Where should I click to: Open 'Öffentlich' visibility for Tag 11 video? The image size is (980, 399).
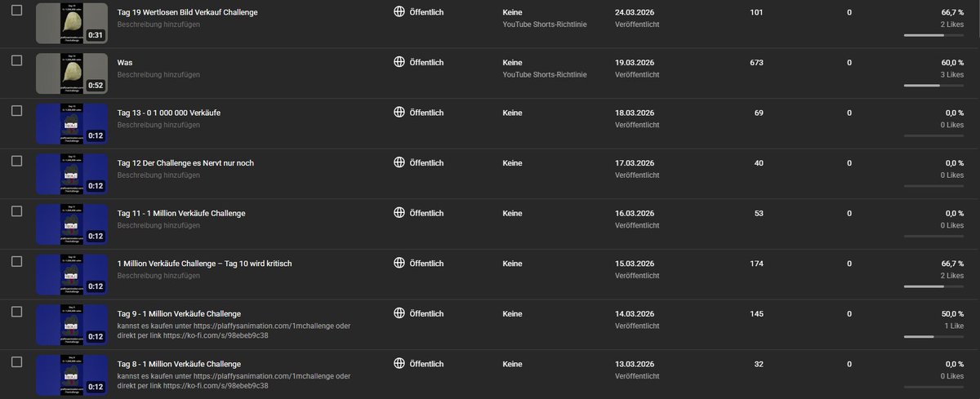pos(426,214)
